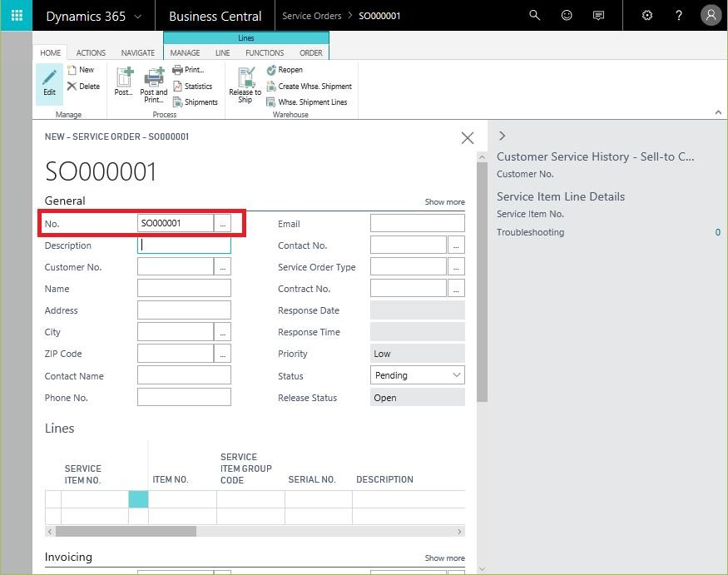The height and width of the screenshot is (575, 728).
Task: Click Service Orders breadcrumb link
Action: [311, 16]
